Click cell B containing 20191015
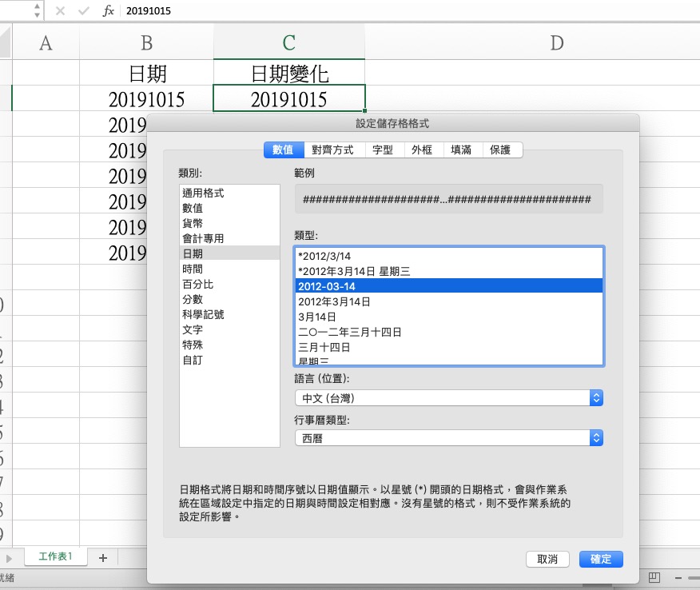Image resolution: width=700 pixels, height=590 pixels. click(x=146, y=98)
